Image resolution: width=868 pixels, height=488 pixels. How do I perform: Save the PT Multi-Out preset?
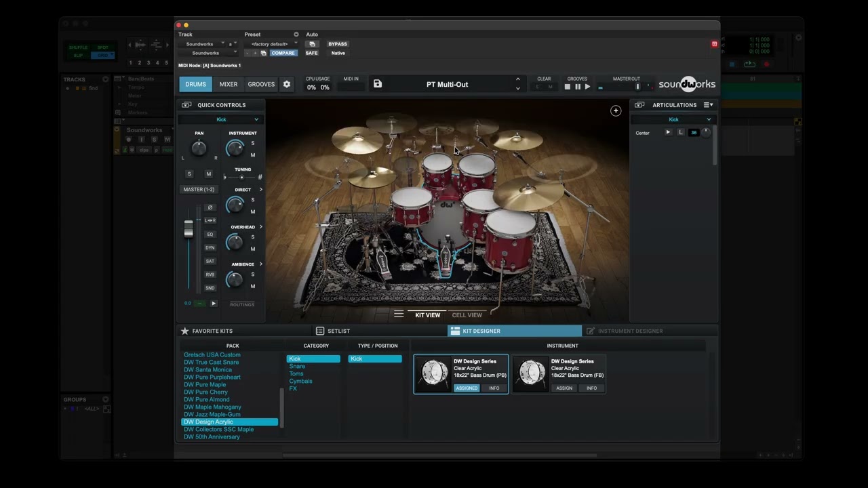tap(378, 84)
